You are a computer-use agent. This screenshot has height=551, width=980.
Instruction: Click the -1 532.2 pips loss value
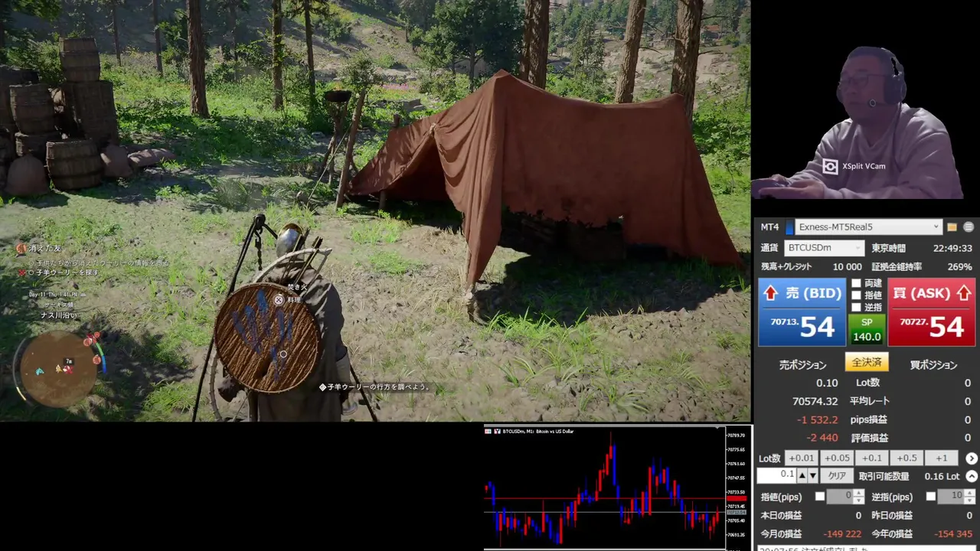[817, 419]
